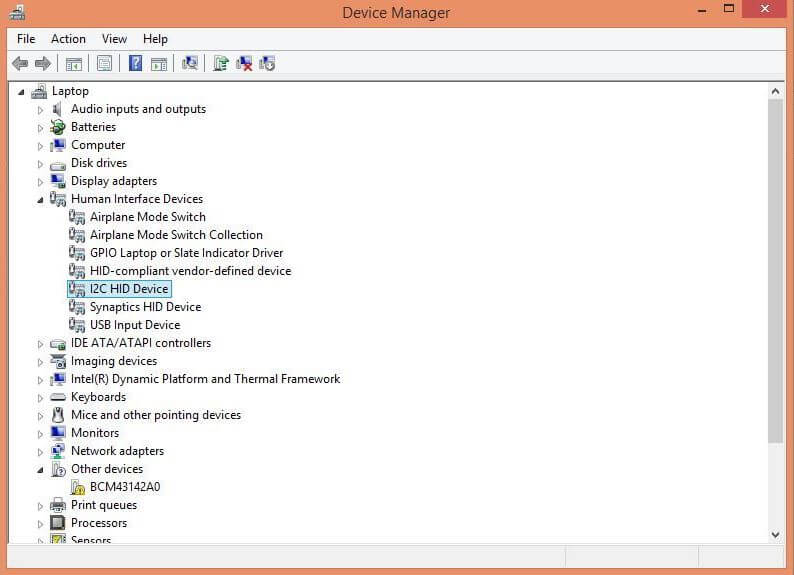Click the Network adapters category icon
Screen dimensions: 794x575
(x=58, y=451)
